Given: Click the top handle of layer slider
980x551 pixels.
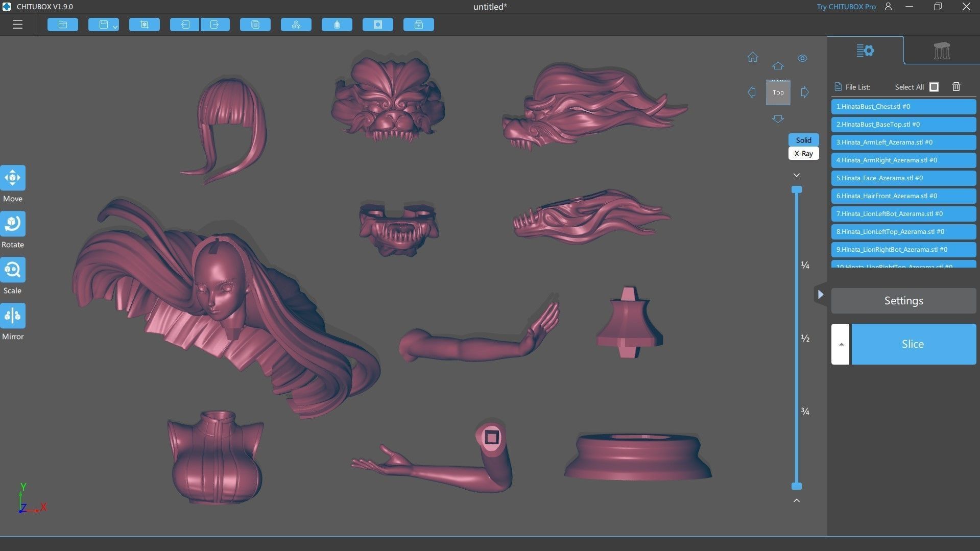Looking at the screenshot, I should tap(797, 190).
